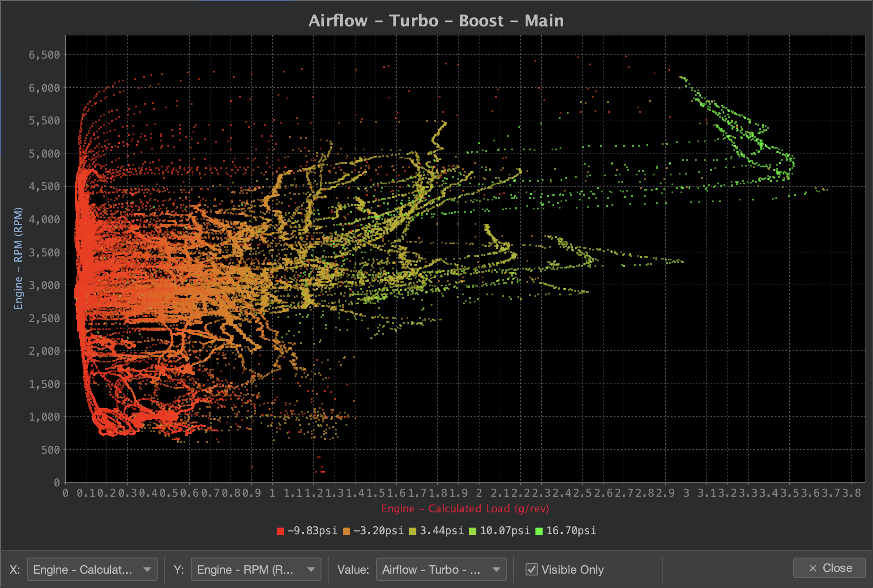Click the legend text -3.20psi

tap(378, 531)
